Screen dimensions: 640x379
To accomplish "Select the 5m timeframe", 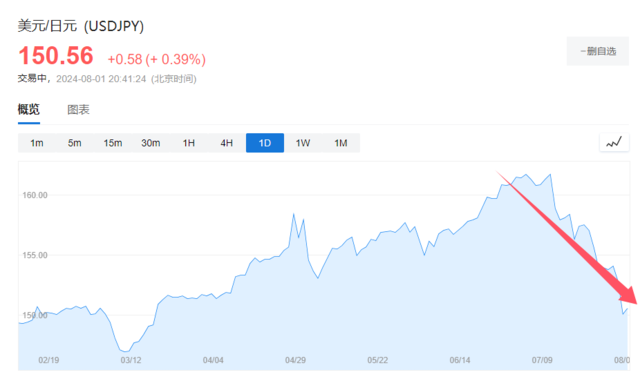I will 75,143.
